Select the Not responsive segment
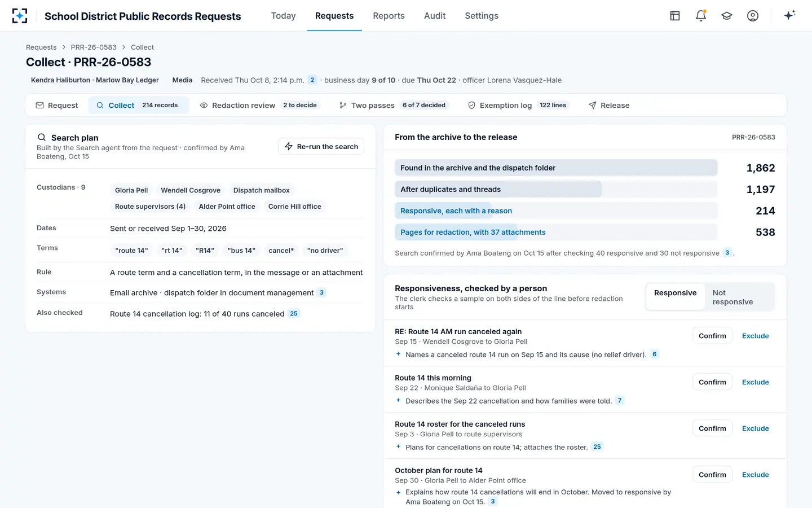Image resolution: width=812 pixels, height=508 pixels. point(739,297)
